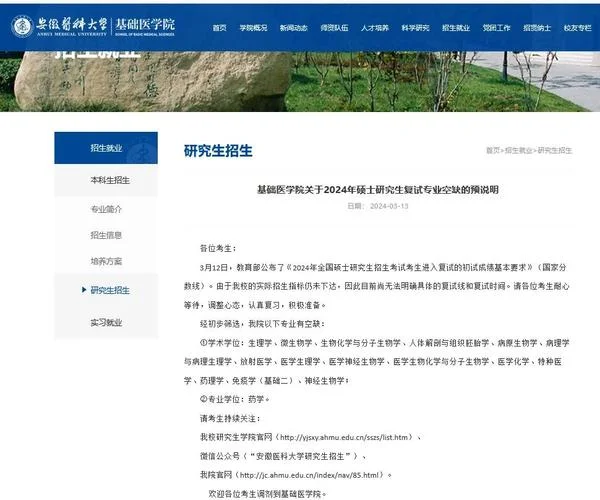The width and height of the screenshot is (600, 500).
Task: Open 校友专栏 navigation item
Action: coord(577,28)
